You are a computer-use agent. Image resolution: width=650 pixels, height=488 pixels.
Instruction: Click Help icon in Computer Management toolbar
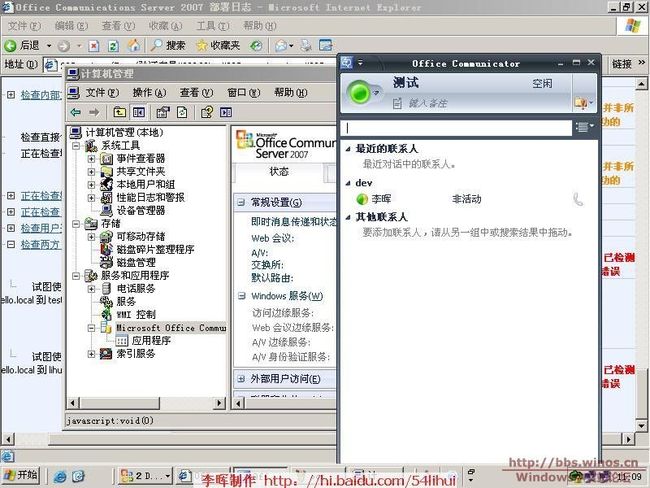coord(206,112)
